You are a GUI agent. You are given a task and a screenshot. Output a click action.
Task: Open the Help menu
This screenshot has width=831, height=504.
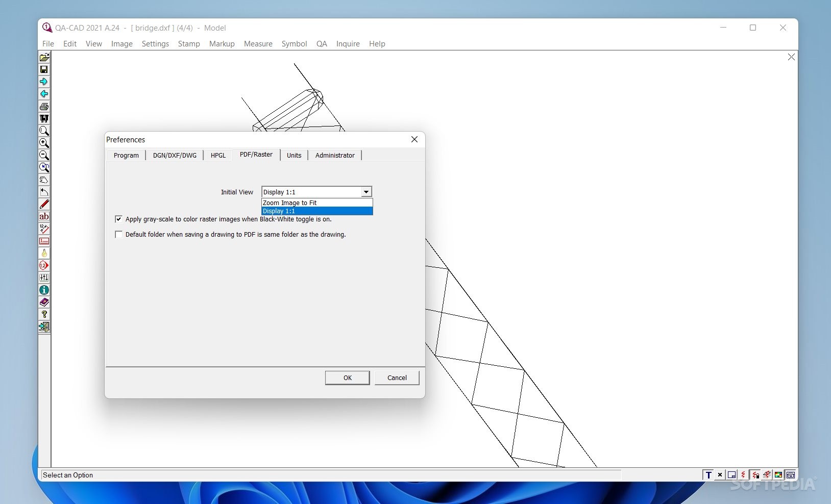(377, 44)
